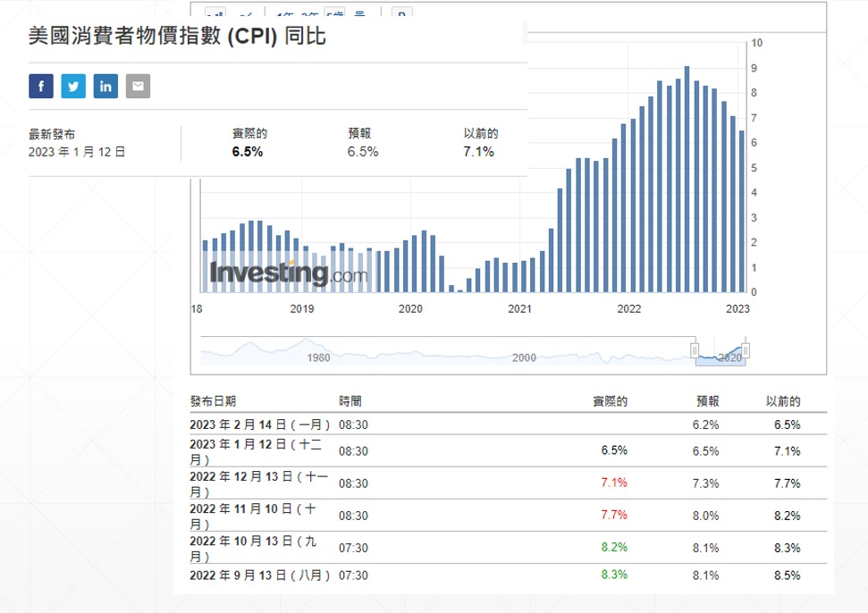
Task: Click the 以前的 table column header
Action: pos(783,401)
